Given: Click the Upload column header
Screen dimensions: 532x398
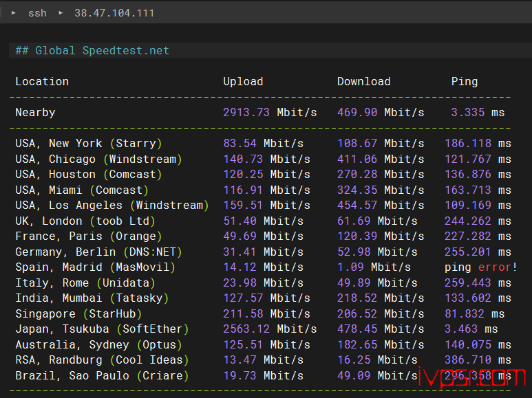Looking at the screenshot, I should (243, 81).
